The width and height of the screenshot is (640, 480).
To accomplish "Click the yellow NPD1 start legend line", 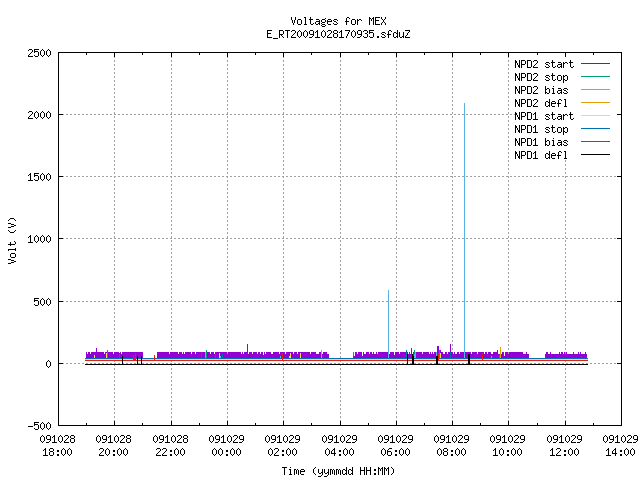I will 596,116.
